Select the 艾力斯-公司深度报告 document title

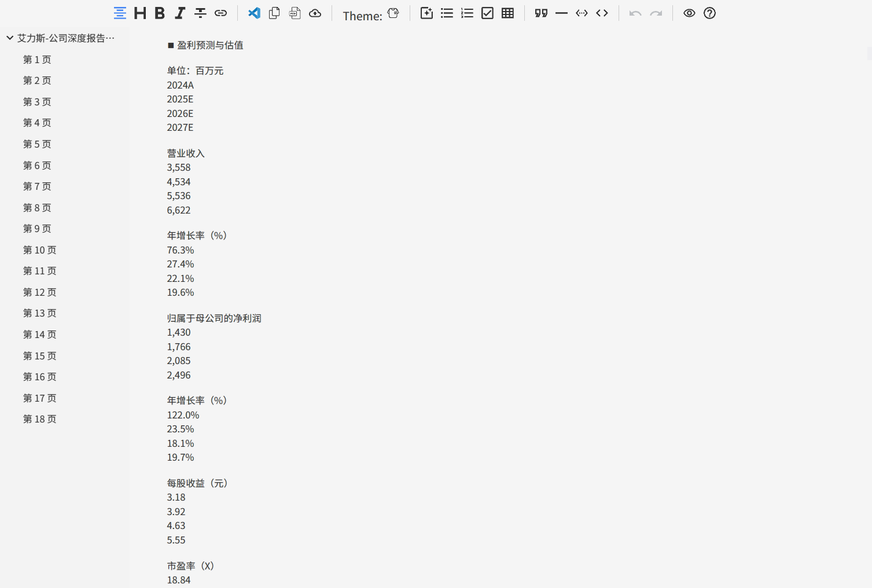[x=66, y=38]
